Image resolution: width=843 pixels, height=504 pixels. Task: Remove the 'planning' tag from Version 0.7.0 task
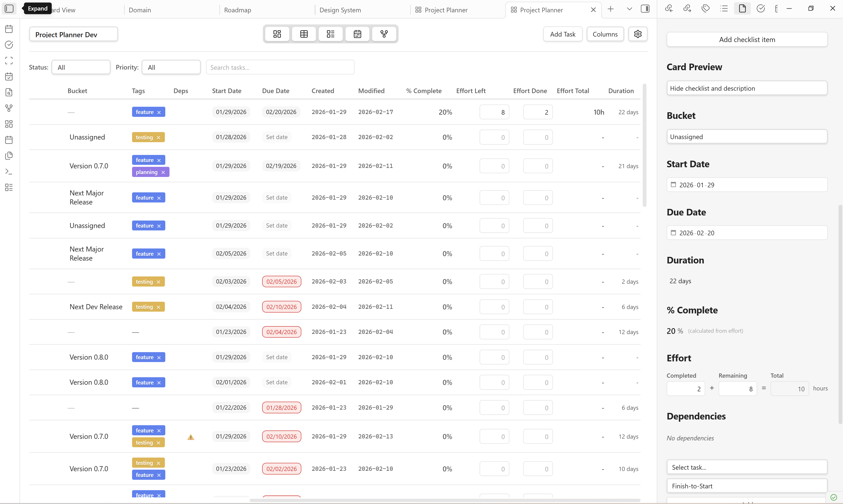point(163,172)
